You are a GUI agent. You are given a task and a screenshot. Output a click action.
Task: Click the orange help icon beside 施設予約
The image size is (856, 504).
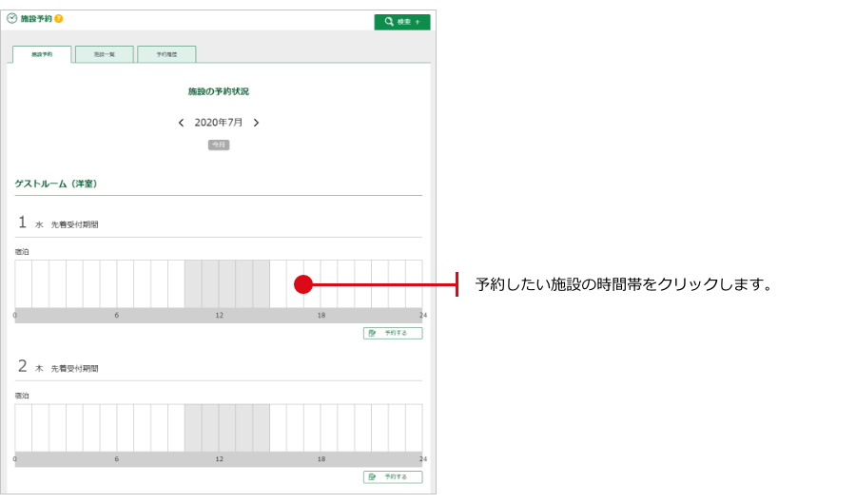pyautogui.click(x=59, y=18)
